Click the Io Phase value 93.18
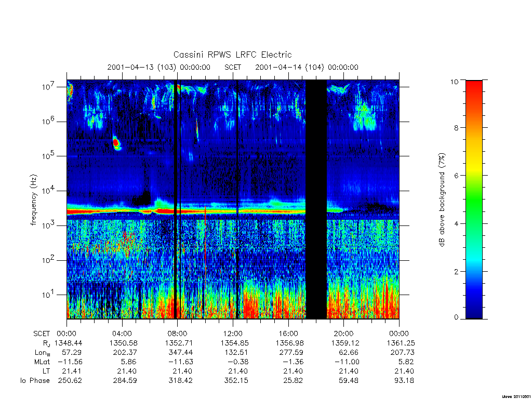Screen dimensions: 532x399 404,381
